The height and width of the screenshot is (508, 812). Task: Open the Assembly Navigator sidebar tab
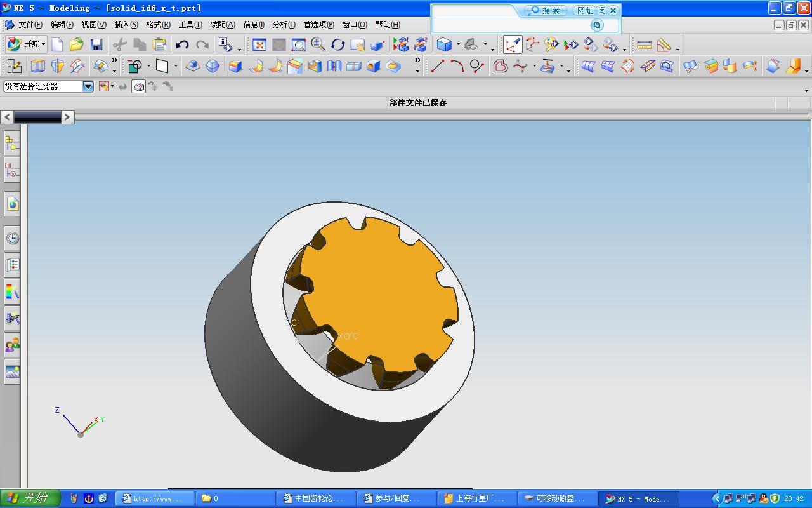coord(12,144)
